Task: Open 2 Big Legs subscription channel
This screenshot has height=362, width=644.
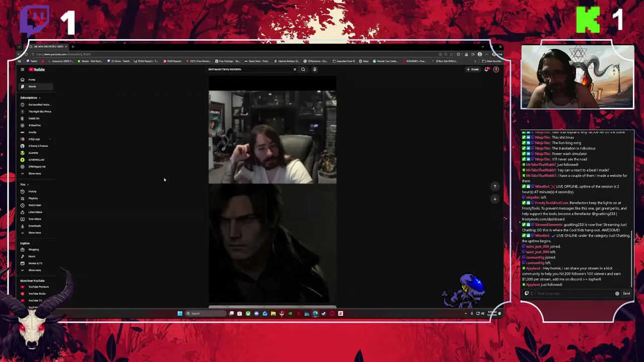Action: (x=36, y=139)
